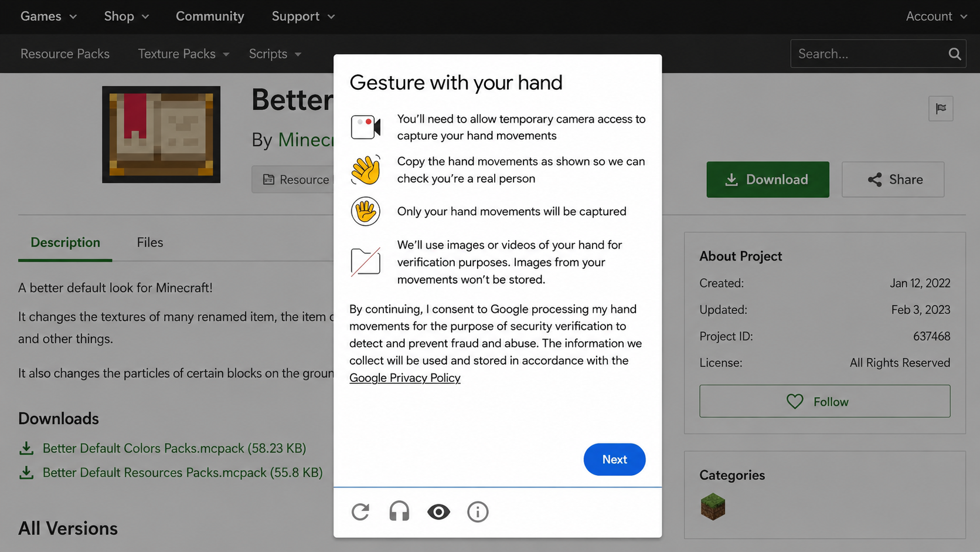Click the search magnifier icon
The width and height of the screenshot is (980, 552).
pos(954,54)
